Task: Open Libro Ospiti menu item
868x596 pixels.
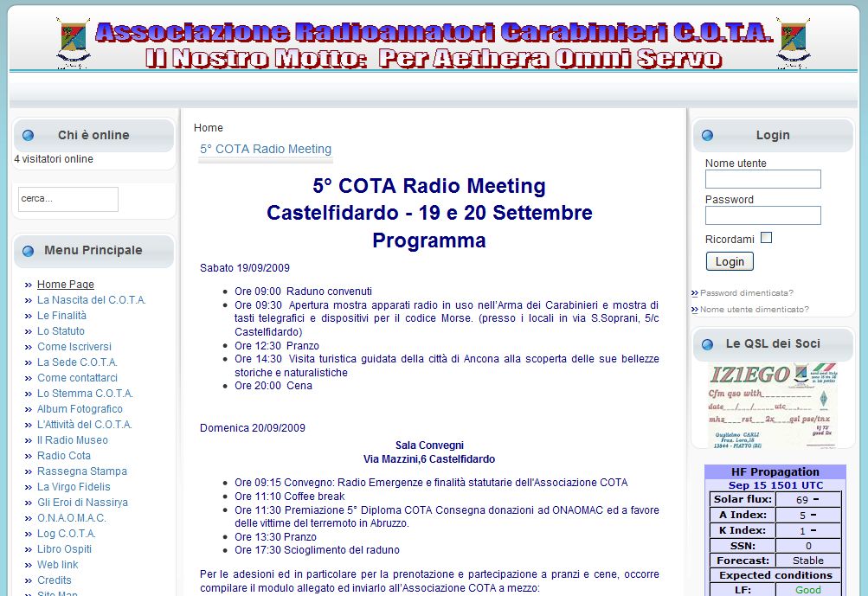Action: click(64, 549)
